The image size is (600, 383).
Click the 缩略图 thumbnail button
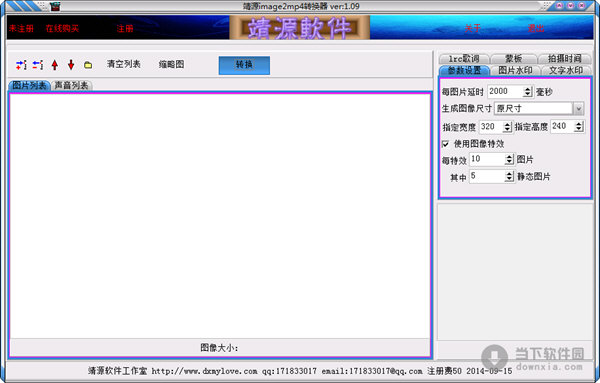click(x=171, y=64)
